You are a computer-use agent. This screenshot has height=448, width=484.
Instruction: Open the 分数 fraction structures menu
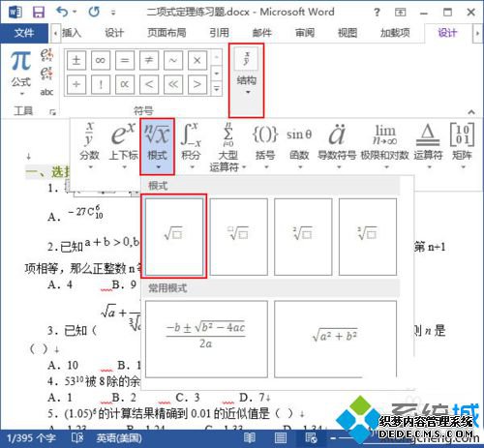89,146
